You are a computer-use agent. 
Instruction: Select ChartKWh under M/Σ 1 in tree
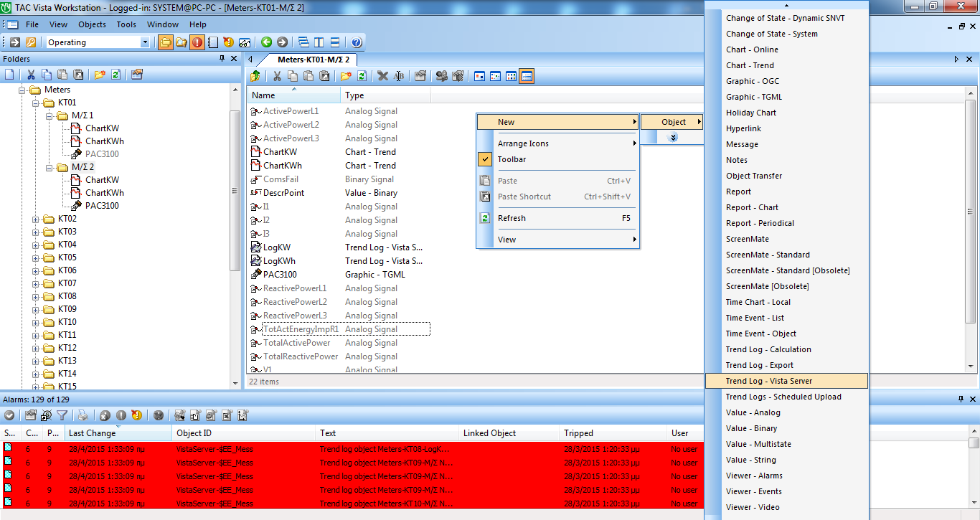(105, 141)
